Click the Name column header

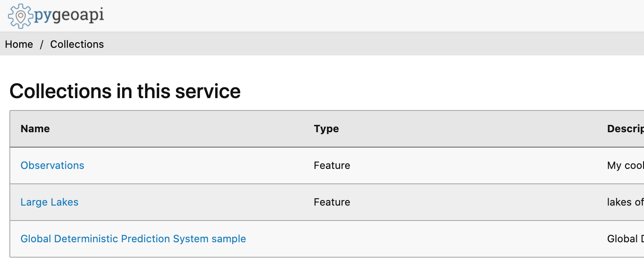tap(35, 129)
